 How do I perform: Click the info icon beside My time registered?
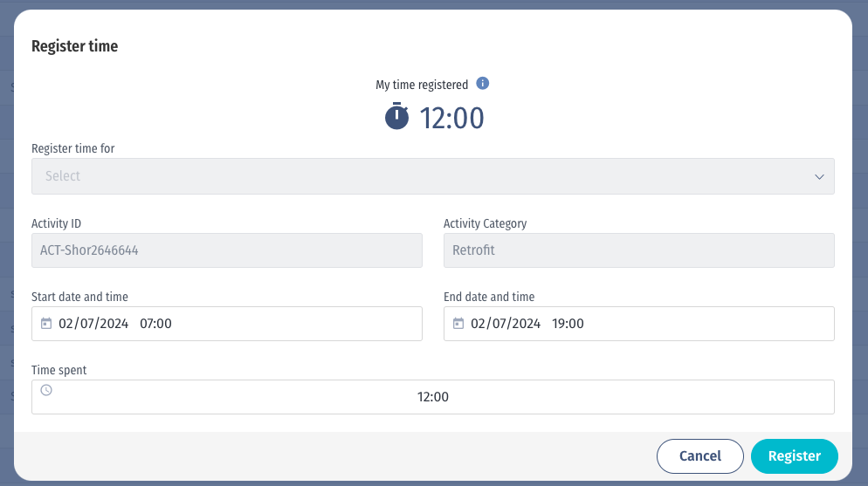(483, 84)
